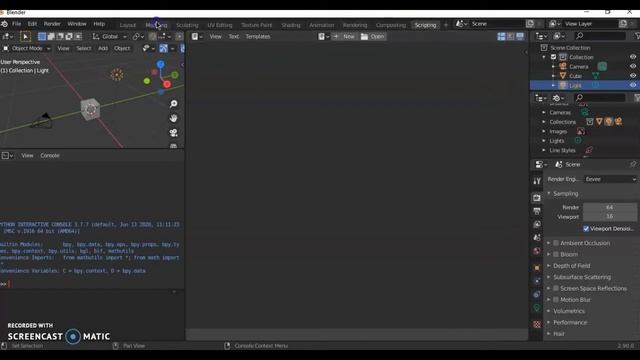This screenshot has height=360, width=640.
Task: Open the Object Mode dropdown
Action: coord(27,49)
